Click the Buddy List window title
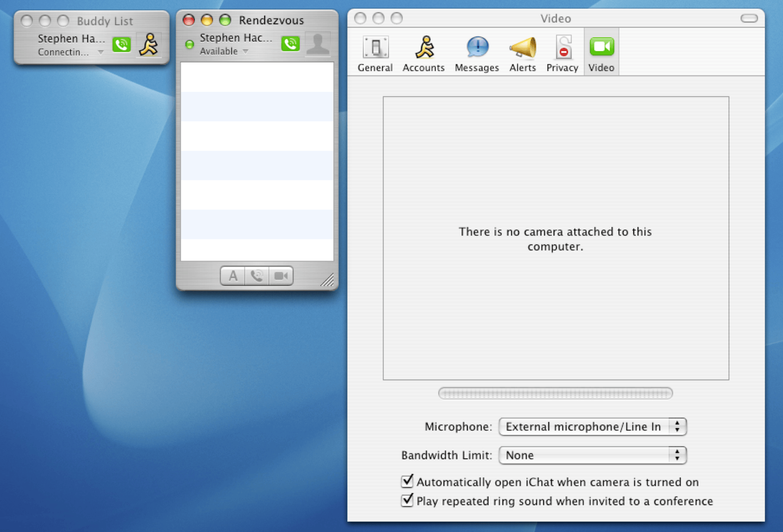 (x=105, y=21)
